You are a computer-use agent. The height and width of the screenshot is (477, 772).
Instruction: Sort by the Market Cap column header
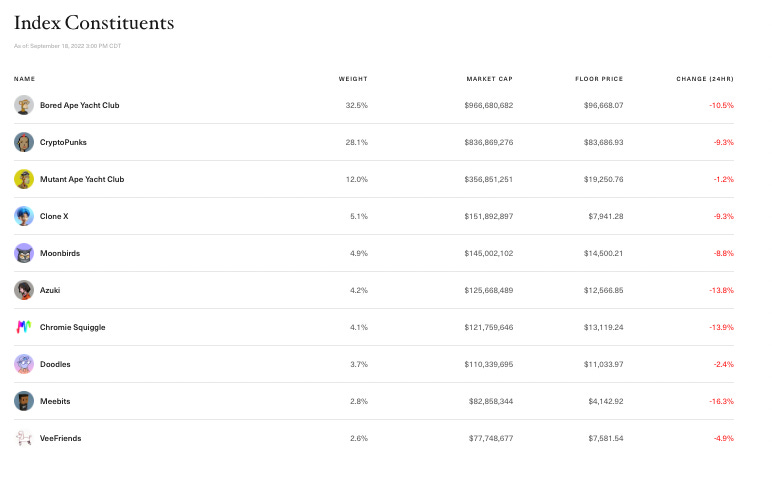[489, 79]
